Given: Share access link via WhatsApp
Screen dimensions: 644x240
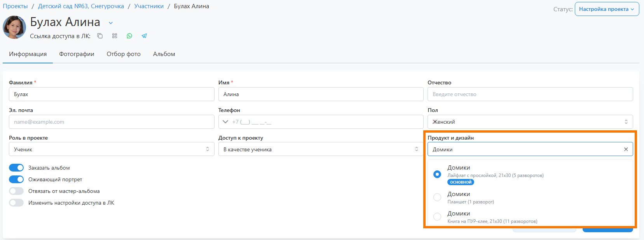Looking at the screenshot, I should [x=129, y=36].
